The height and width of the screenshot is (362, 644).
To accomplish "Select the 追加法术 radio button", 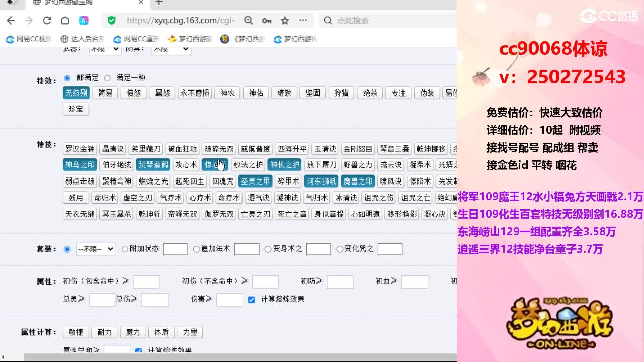I will pos(196,249).
